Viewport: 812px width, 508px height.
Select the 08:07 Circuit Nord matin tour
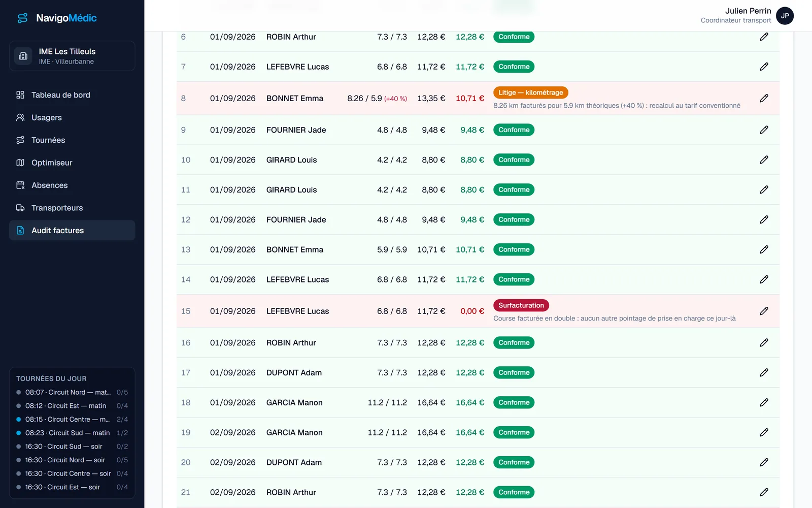(x=72, y=392)
